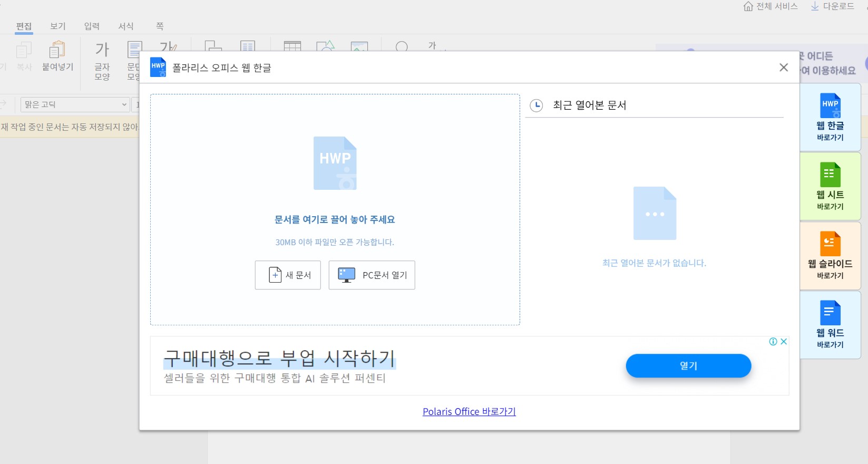Click 전체 서비스 at the top
868x464 pixels.
pos(771,6)
